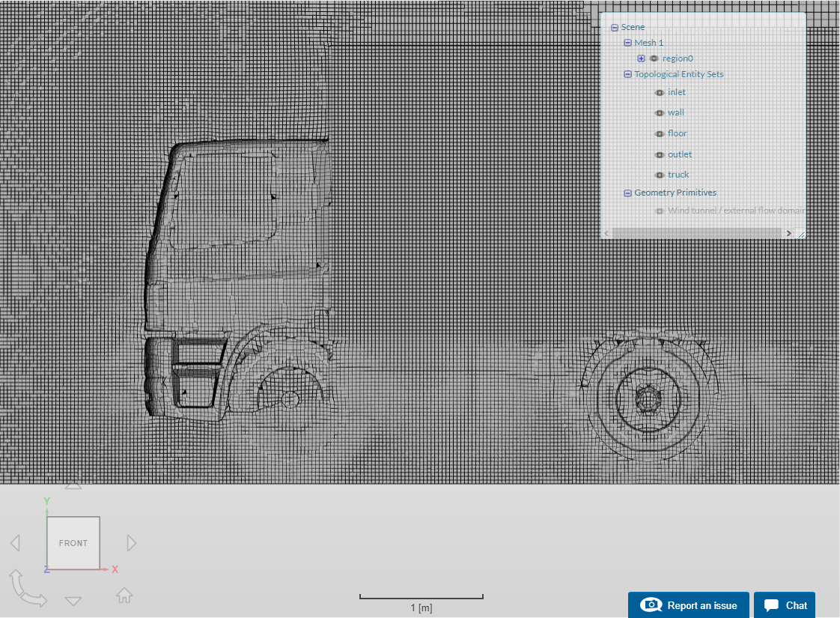The image size is (840, 618).
Task: Toggle visibility of region0
Action: coord(654,58)
